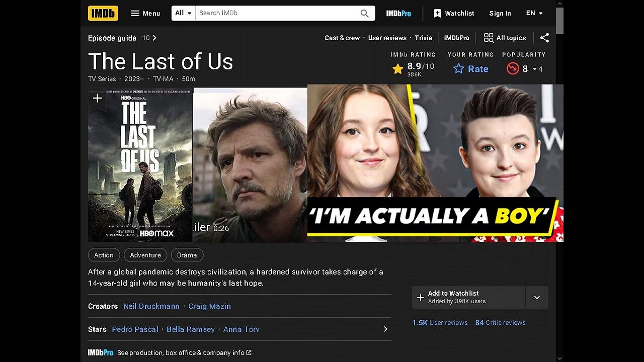
Task: Click the Stars label
Action: click(97, 329)
